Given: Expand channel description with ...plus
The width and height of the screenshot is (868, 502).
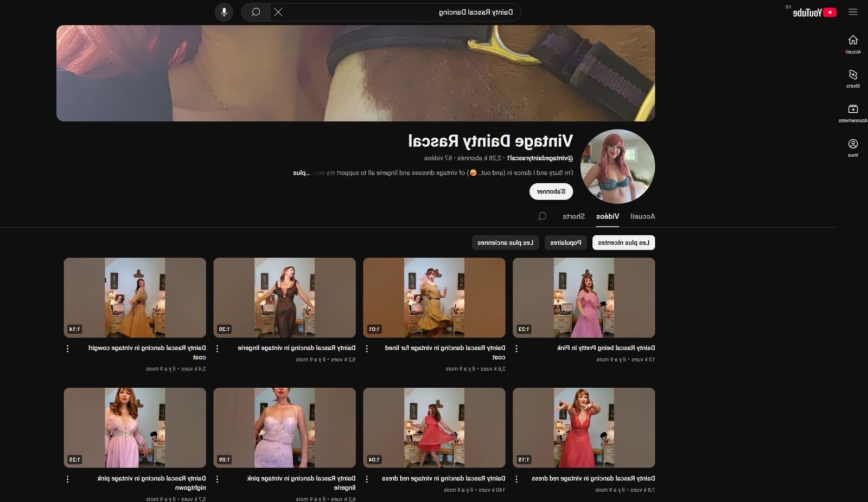Looking at the screenshot, I should point(301,173).
